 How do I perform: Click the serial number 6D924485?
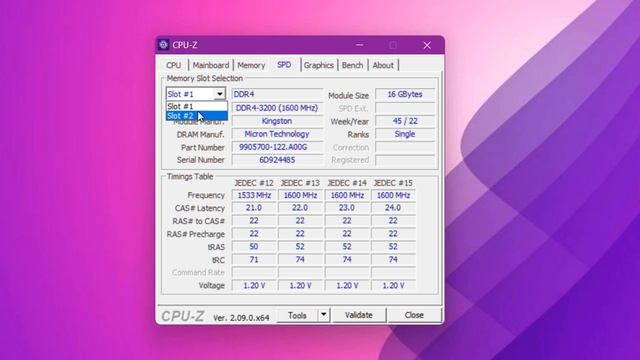[x=277, y=160]
